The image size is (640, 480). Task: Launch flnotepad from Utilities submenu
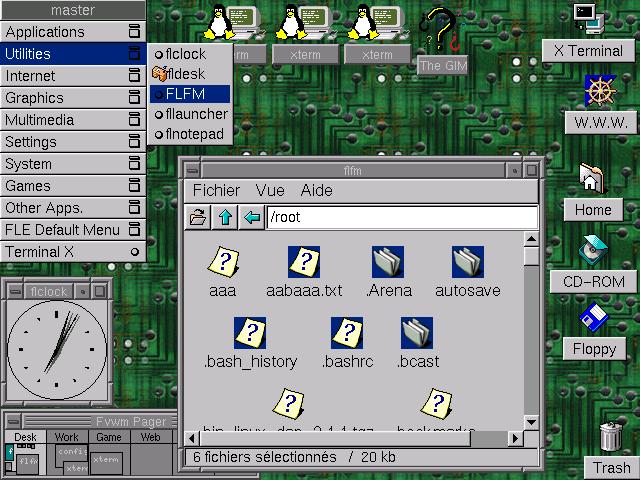tap(190, 134)
